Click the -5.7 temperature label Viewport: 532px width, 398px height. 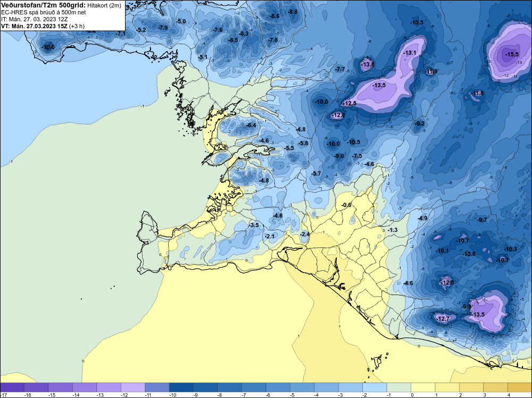pyautogui.click(x=316, y=173)
